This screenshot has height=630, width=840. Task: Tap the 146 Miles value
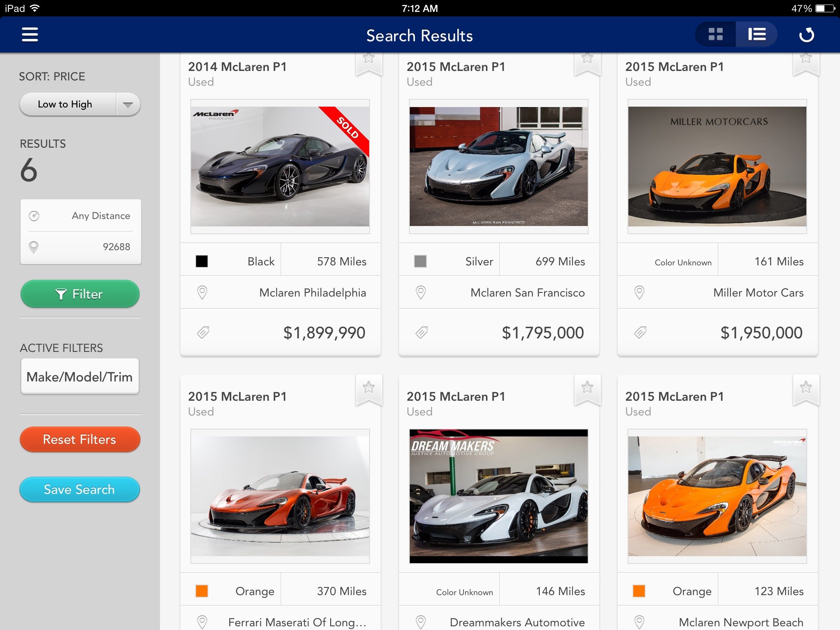(x=561, y=591)
